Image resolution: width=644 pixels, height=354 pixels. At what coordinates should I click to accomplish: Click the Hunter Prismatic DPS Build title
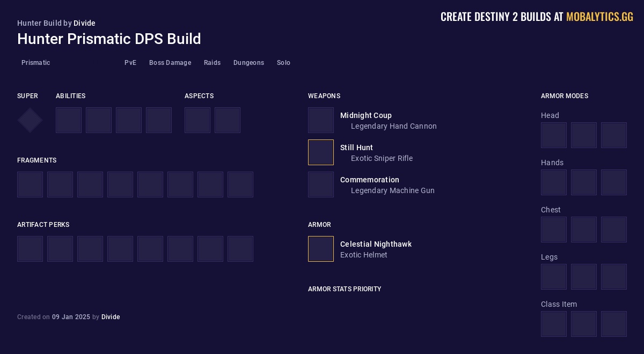click(109, 39)
